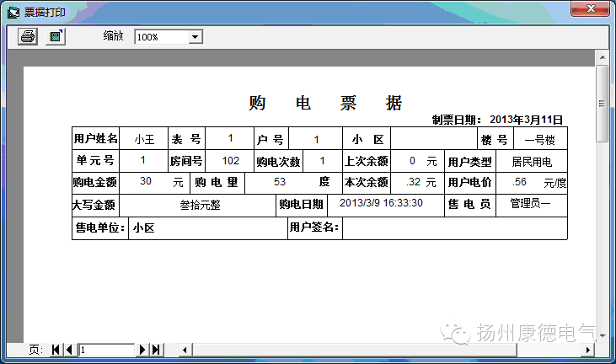Image resolution: width=616 pixels, height=364 pixels.
Task: Click the 叁拾元整 amount in words
Action: (200, 205)
